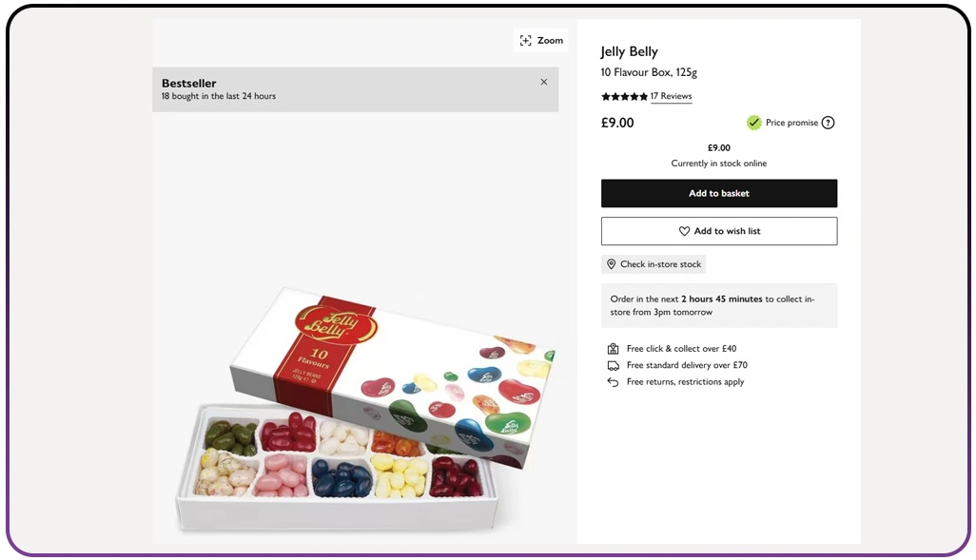Select the location pin for in-store stock

[x=611, y=264]
